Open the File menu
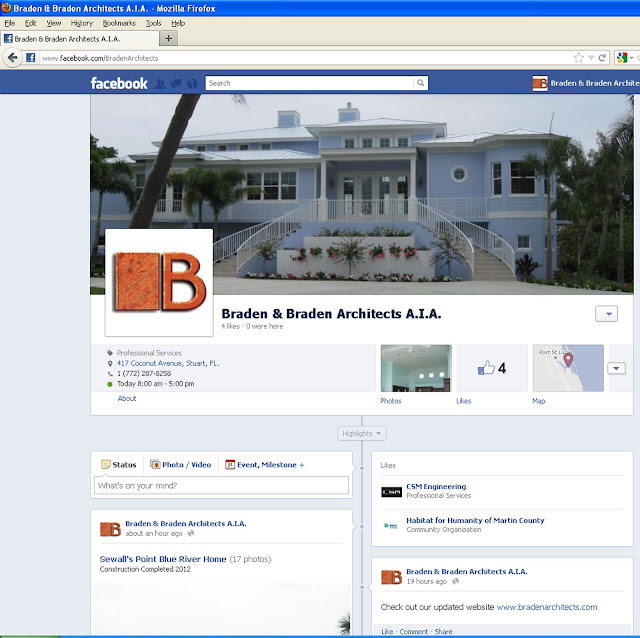640x638 pixels. [9, 23]
